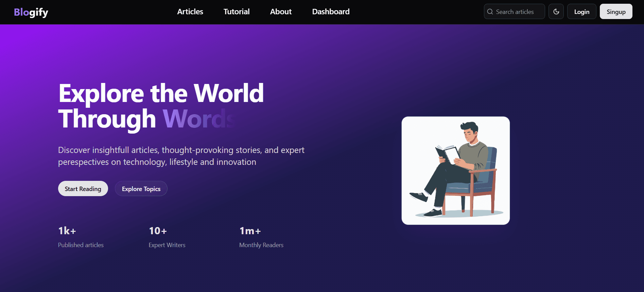Open the About page

tap(281, 12)
